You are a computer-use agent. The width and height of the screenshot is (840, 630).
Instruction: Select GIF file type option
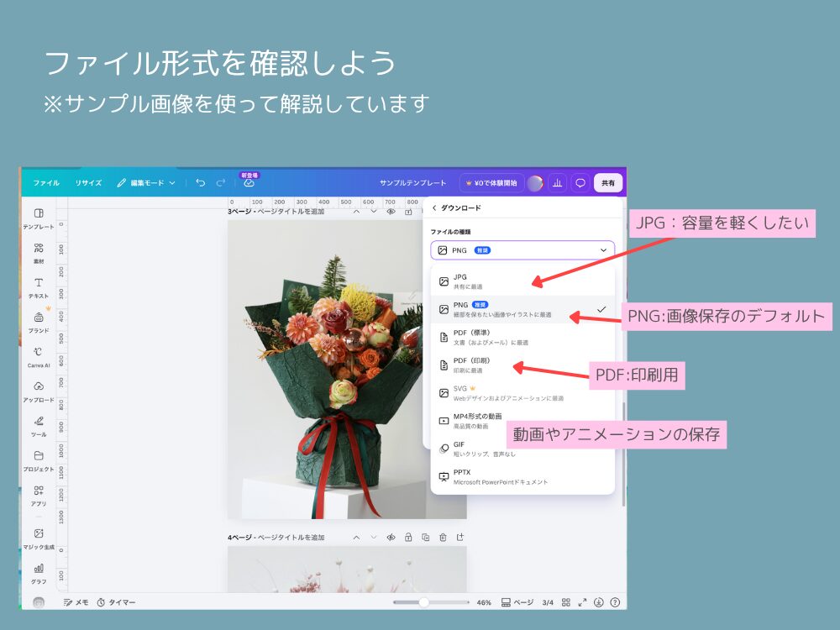coord(522,449)
